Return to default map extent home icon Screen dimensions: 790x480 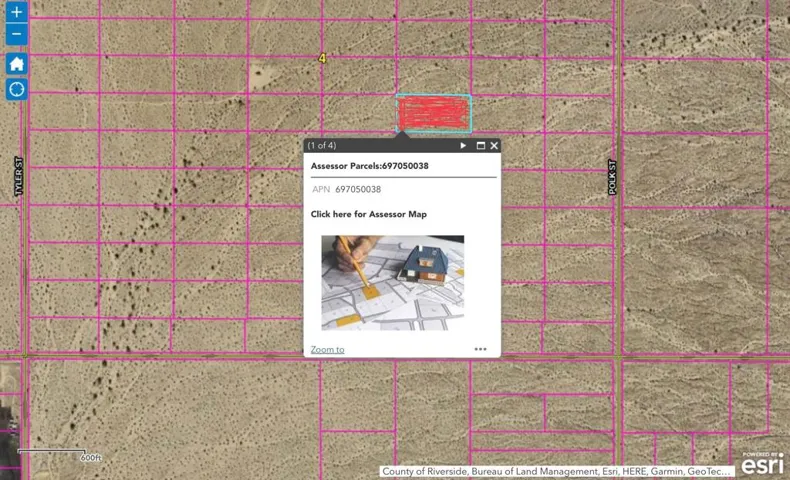17,64
